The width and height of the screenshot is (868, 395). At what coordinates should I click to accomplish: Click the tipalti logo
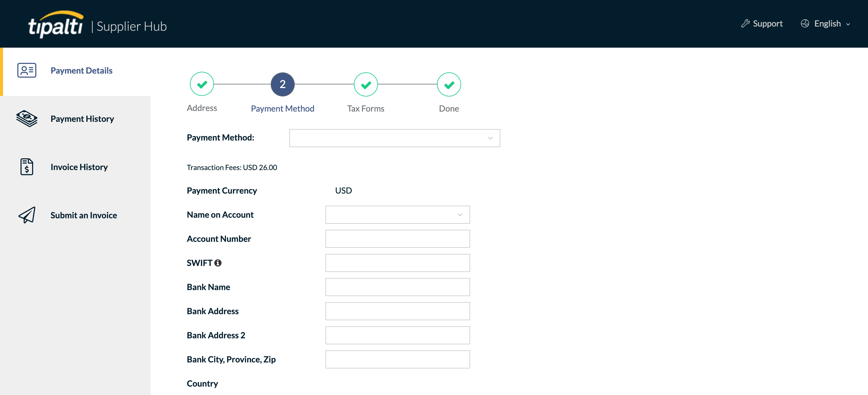pyautogui.click(x=56, y=24)
